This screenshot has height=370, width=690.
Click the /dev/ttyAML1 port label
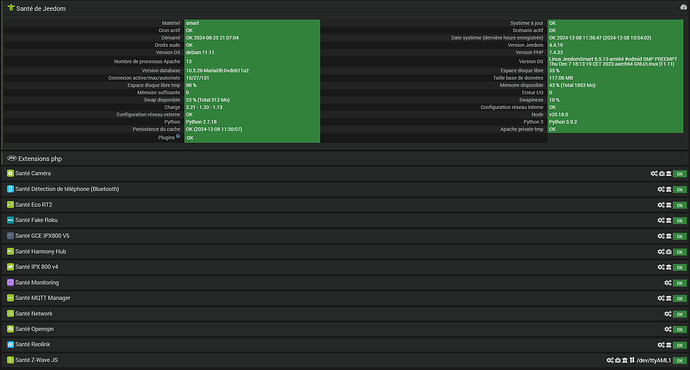[x=654, y=360]
